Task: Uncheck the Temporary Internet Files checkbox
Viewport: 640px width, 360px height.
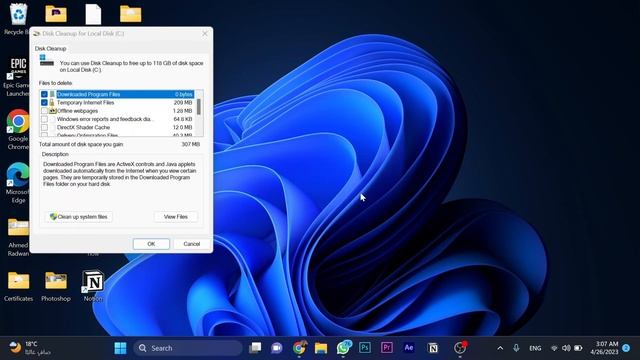Action: (44, 102)
